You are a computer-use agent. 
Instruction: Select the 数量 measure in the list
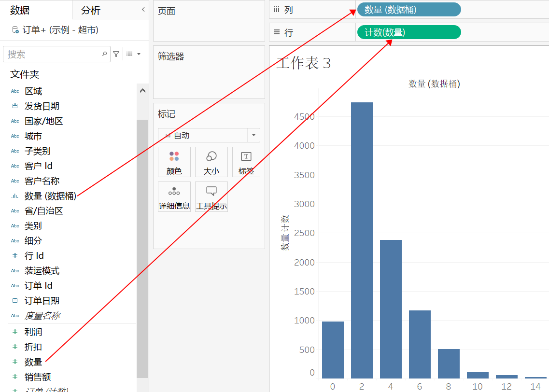[x=33, y=362]
